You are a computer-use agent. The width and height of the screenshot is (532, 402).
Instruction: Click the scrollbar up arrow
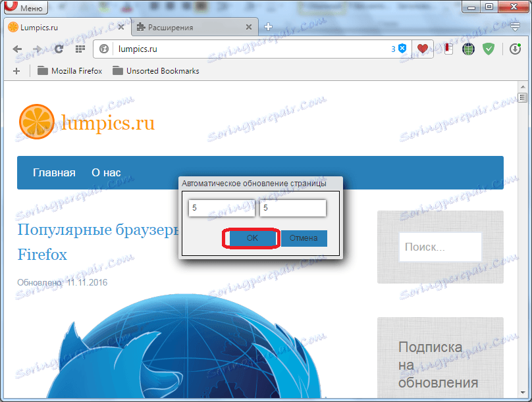coord(523,87)
